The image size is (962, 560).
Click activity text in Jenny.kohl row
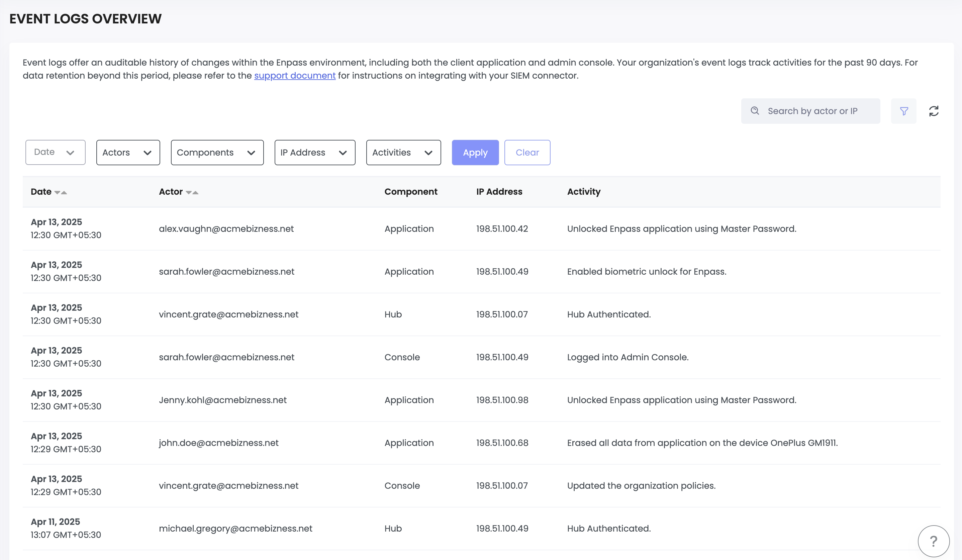click(682, 400)
